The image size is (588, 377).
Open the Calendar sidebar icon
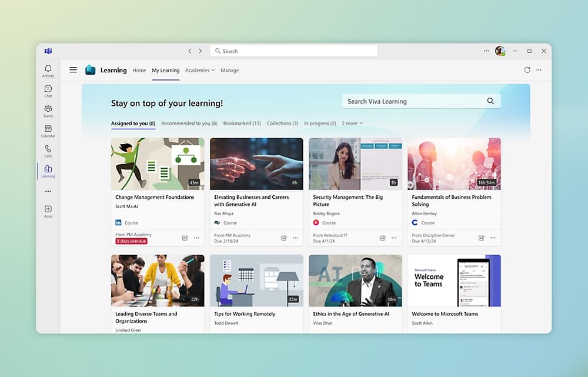[x=48, y=131]
